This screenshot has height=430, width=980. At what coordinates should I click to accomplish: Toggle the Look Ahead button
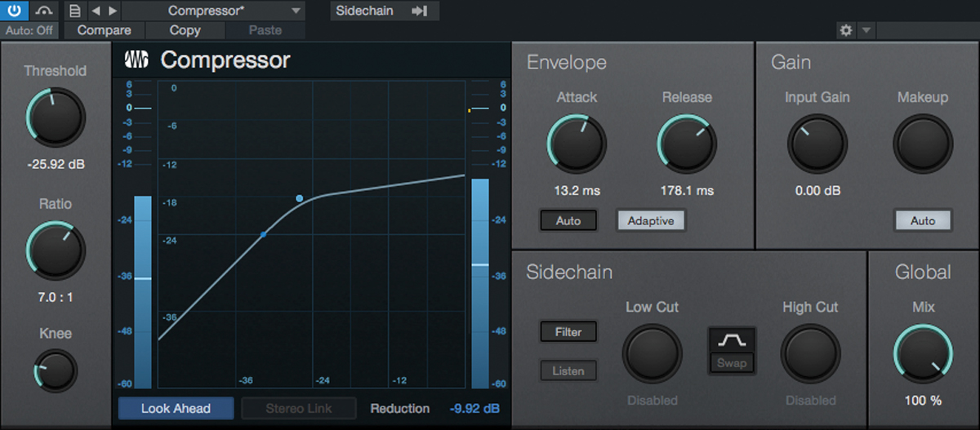click(x=176, y=408)
